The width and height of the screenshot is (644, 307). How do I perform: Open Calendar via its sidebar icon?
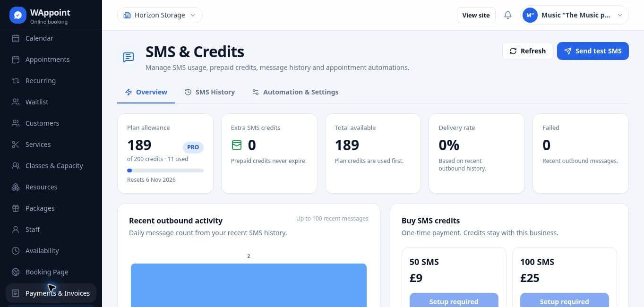tap(16, 38)
